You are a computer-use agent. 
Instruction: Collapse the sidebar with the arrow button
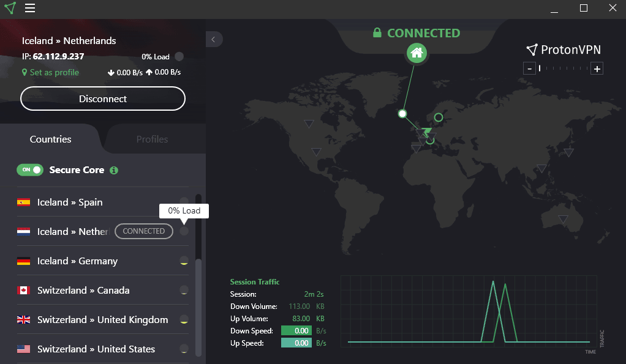coord(214,39)
